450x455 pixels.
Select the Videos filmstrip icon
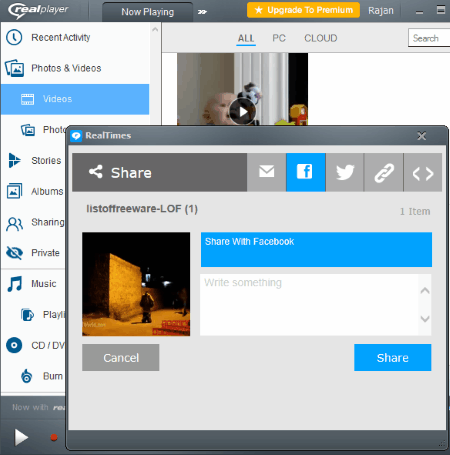click(x=27, y=99)
